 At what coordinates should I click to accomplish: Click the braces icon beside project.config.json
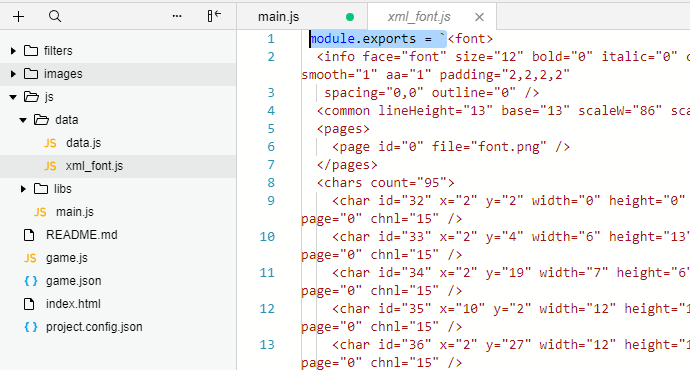coord(31,327)
